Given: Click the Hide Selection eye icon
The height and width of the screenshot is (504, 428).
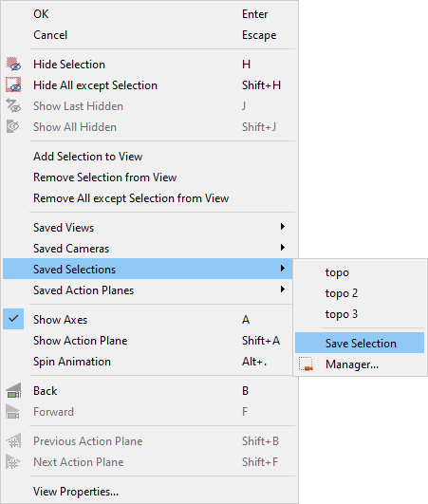Looking at the screenshot, I should click(x=13, y=65).
